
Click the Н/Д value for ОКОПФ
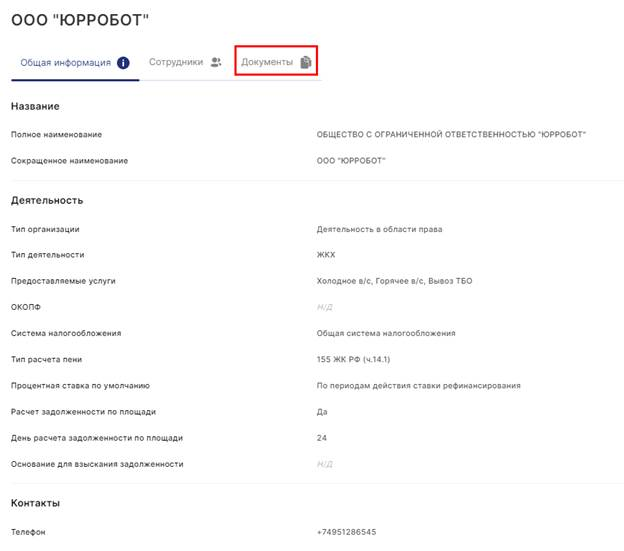pos(324,307)
